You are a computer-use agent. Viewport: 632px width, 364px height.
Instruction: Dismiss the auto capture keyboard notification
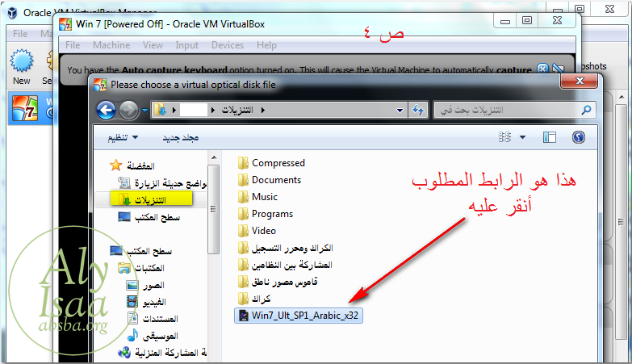543,69
